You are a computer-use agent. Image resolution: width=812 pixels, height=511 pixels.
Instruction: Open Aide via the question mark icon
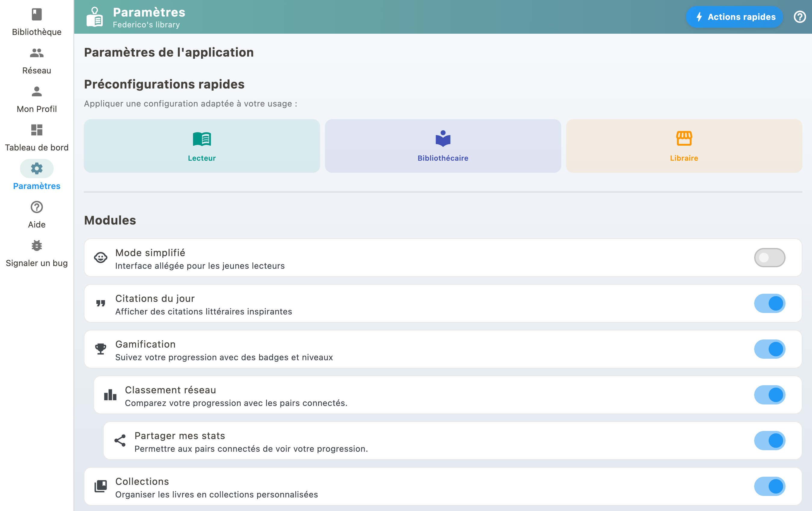(36, 207)
